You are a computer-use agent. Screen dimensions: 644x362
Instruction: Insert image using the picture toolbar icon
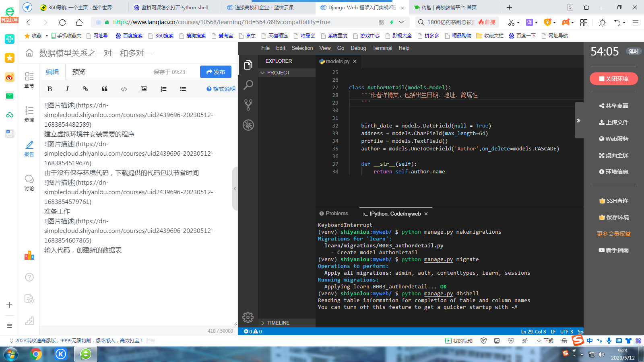[144, 89]
